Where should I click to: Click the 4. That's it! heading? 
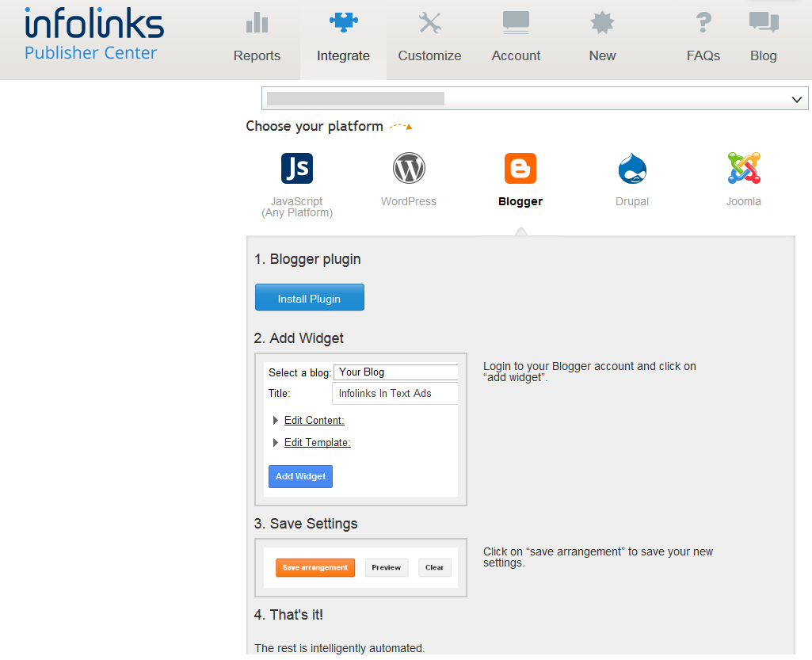click(x=288, y=615)
